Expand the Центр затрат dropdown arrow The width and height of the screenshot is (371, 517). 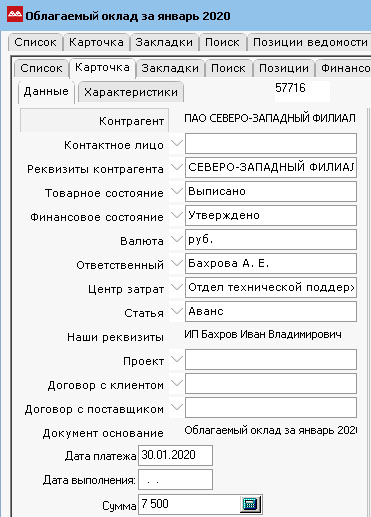(177, 288)
